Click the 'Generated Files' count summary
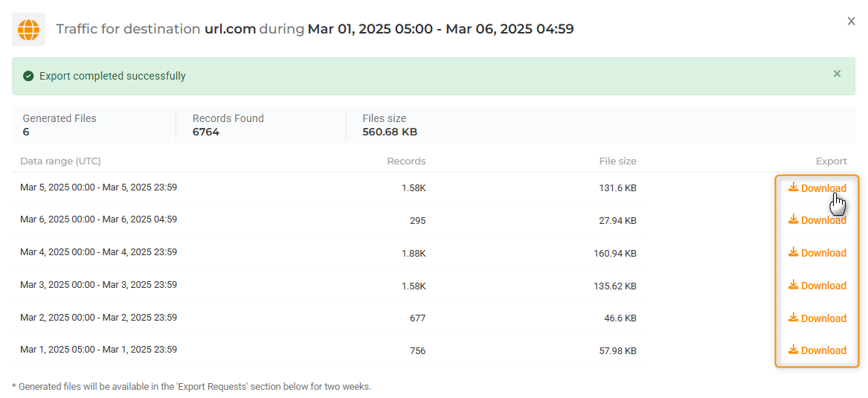868x398 pixels. pos(60,125)
